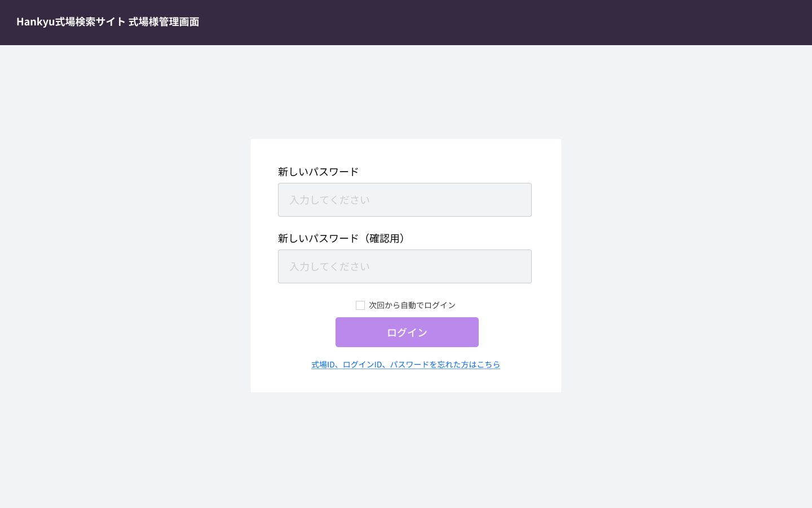
Task: Click the 新しいパスワード field label
Action: click(x=318, y=172)
